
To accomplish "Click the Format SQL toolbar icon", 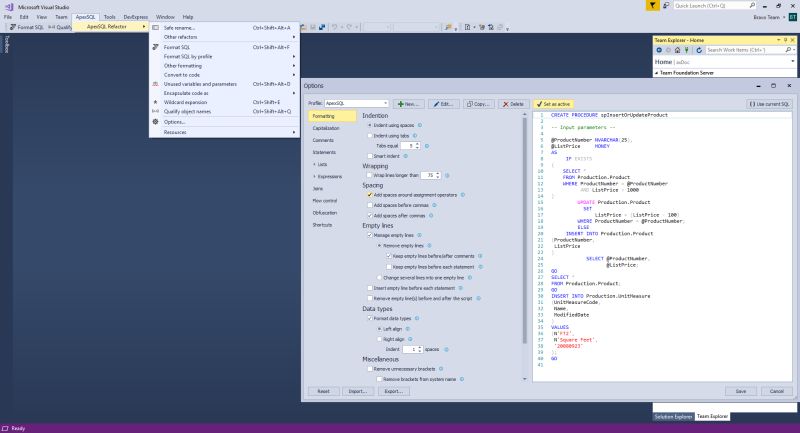I will tap(13, 27).
